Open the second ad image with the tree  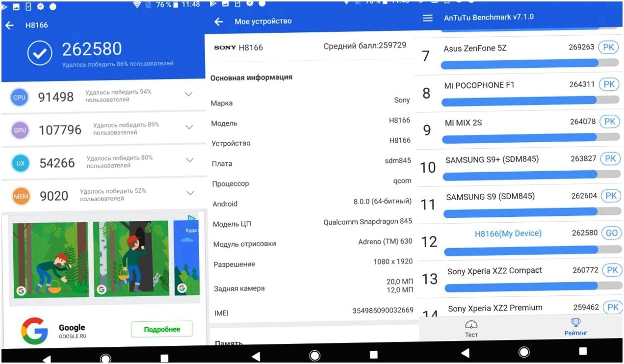131,259
